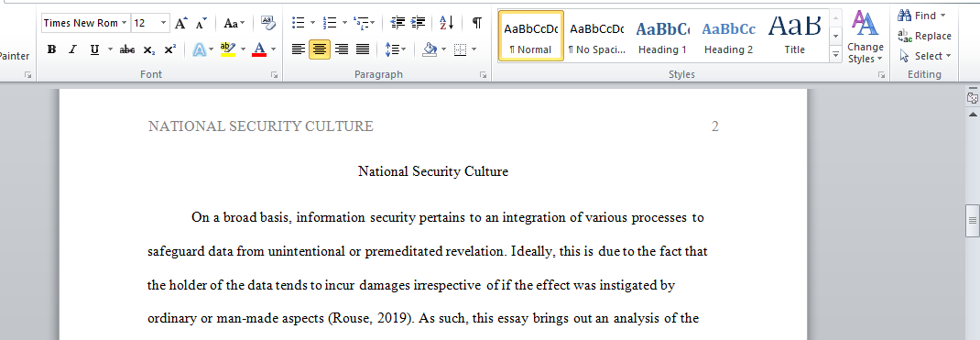The image size is (980, 340).
Task: Show paragraph marks with pilcrow
Action: (x=477, y=24)
